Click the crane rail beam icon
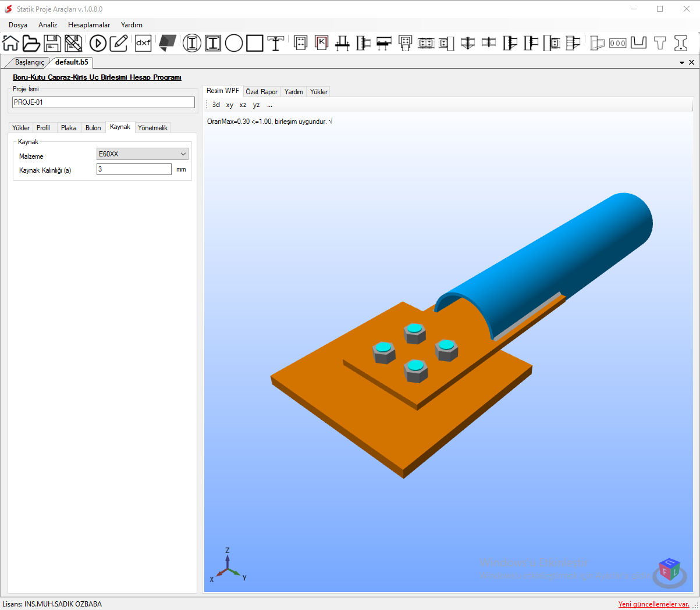The width and height of the screenshot is (700, 610). pyautogui.click(x=276, y=43)
